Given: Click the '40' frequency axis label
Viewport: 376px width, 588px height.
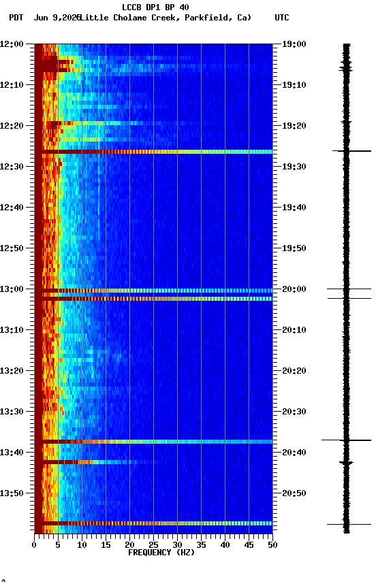Looking at the screenshot, I should (225, 545).
